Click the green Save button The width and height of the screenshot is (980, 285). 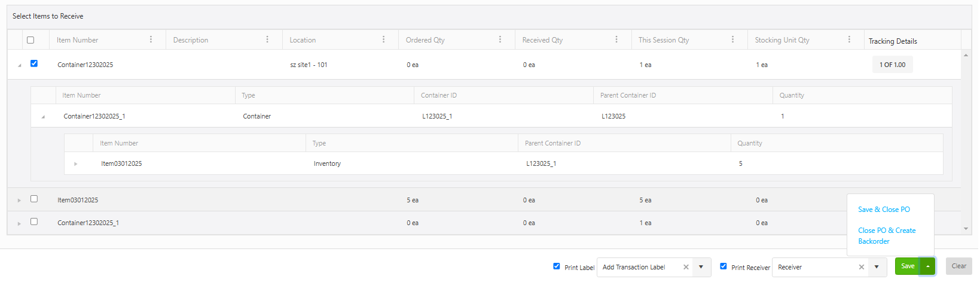907,266
